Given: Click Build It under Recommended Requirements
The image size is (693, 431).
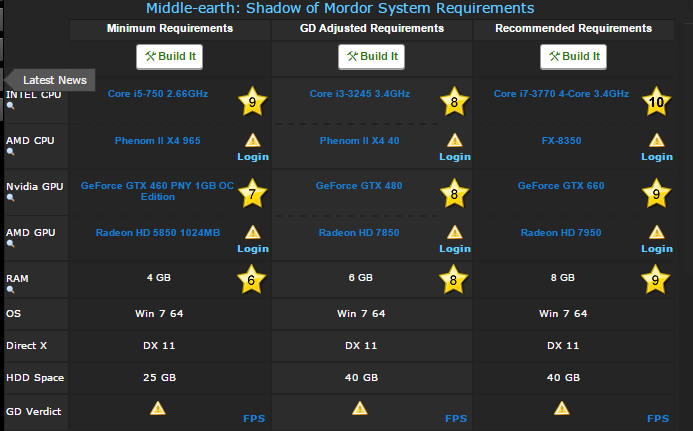Looking at the screenshot, I should 574,57.
